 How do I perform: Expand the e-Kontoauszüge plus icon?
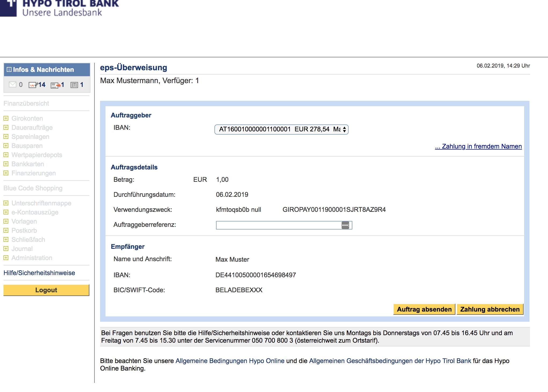[6, 212]
